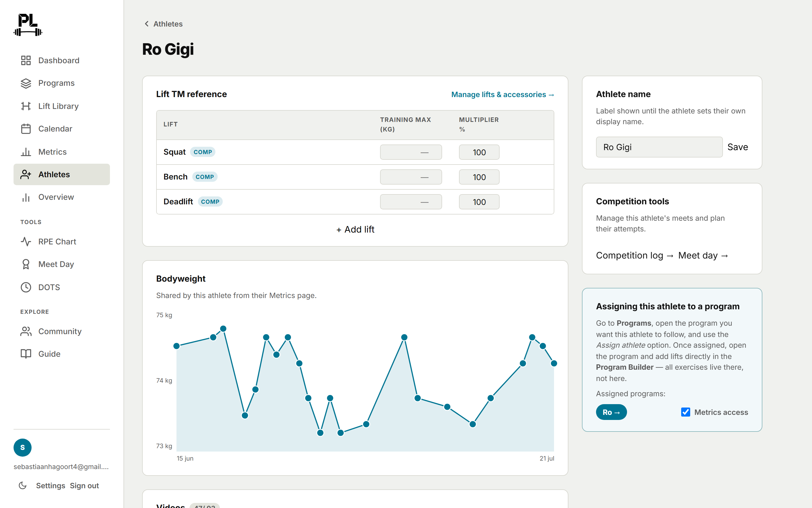Screen dimensions: 812x508
Task: Save the athlete name
Action: click(x=738, y=147)
